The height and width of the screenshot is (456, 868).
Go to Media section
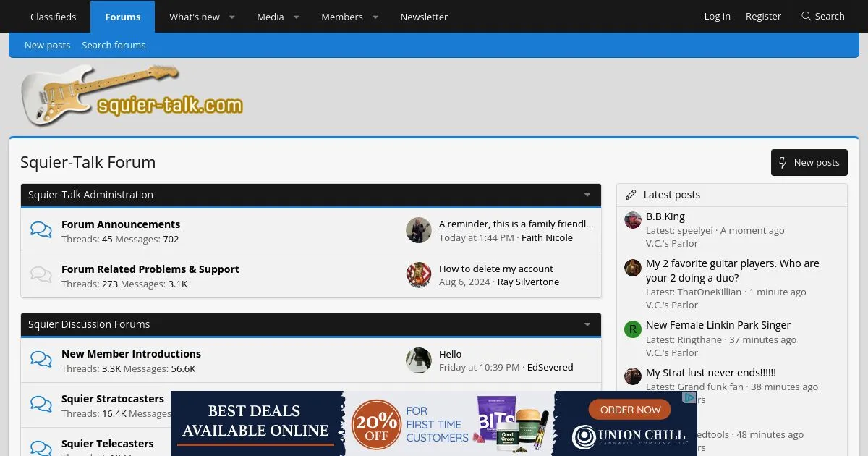click(271, 17)
